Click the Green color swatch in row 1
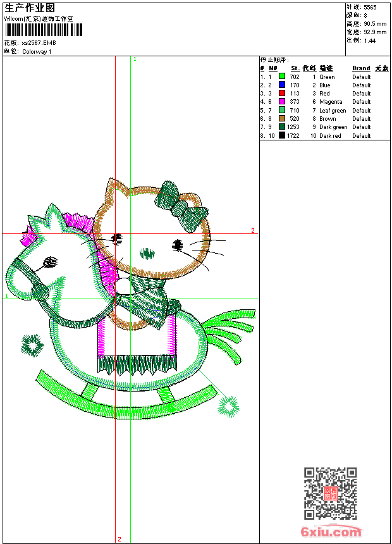The width and height of the screenshot is (392, 544). 282,77
